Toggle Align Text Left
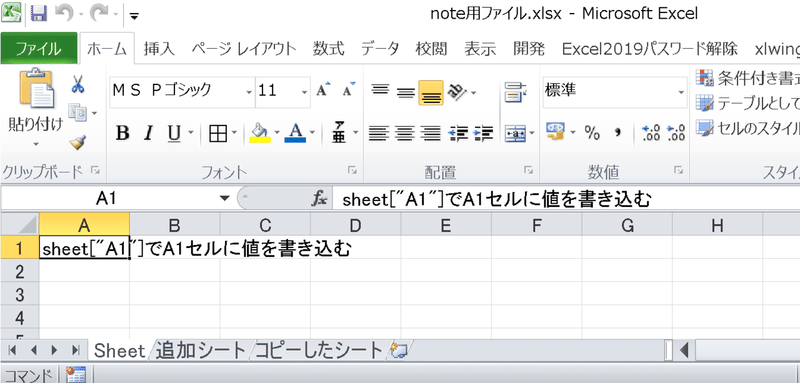Screen dimensions: 800x383 click(379, 134)
